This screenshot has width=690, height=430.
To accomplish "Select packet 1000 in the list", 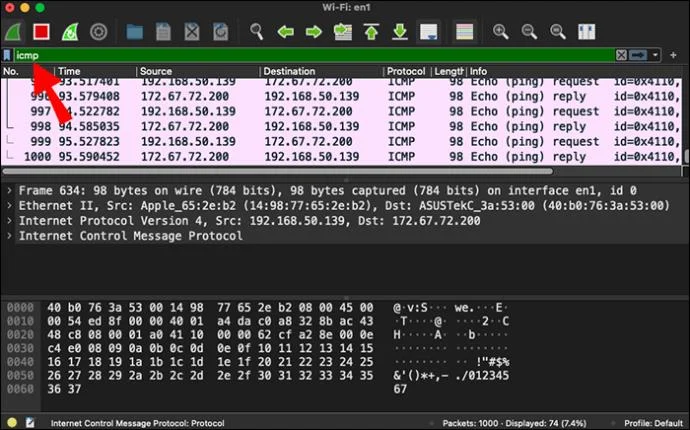I will [341, 157].
